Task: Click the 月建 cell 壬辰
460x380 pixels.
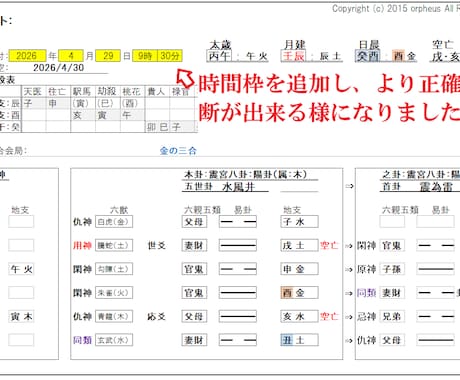Action: pos(293,56)
